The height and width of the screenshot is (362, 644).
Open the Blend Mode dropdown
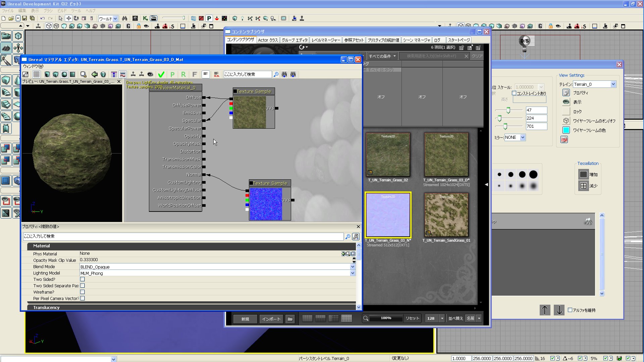tap(353, 267)
